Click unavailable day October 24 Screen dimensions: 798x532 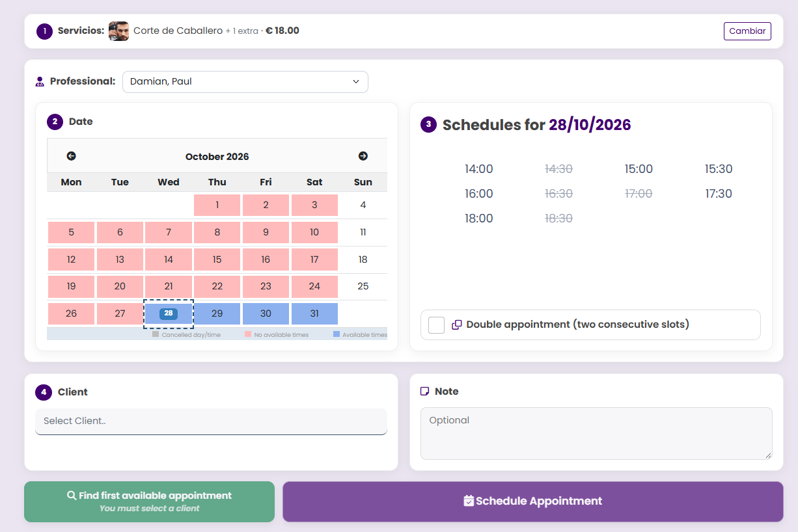click(314, 286)
